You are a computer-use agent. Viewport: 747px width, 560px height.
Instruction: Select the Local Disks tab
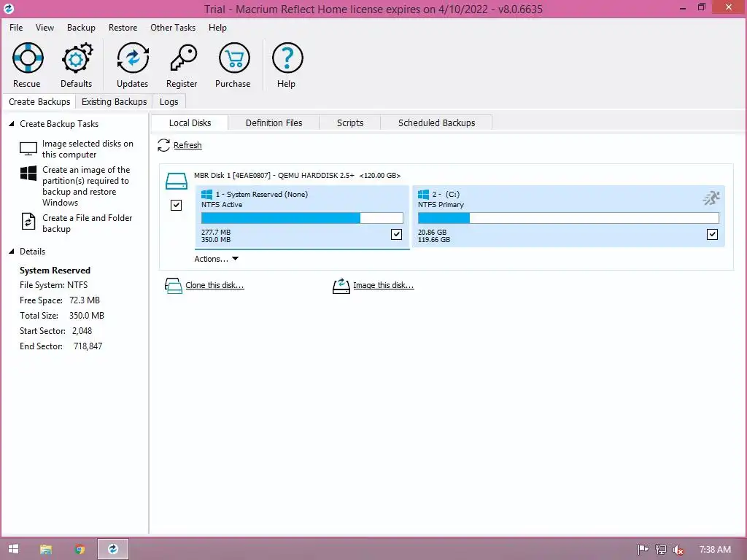[x=190, y=122]
